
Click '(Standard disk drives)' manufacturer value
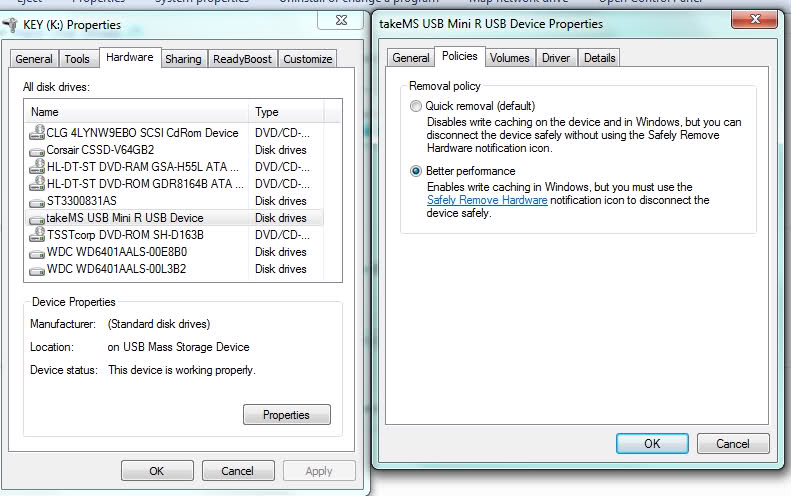(x=159, y=324)
